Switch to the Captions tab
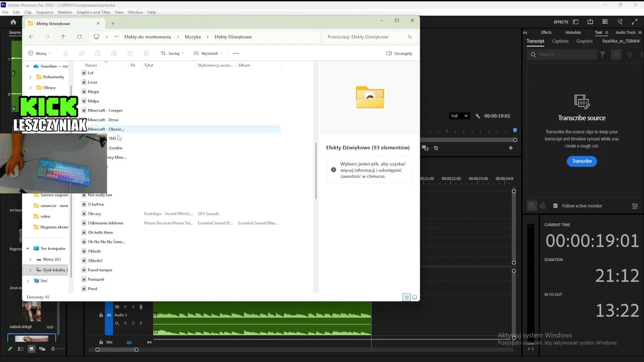644x362 pixels. point(560,41)
